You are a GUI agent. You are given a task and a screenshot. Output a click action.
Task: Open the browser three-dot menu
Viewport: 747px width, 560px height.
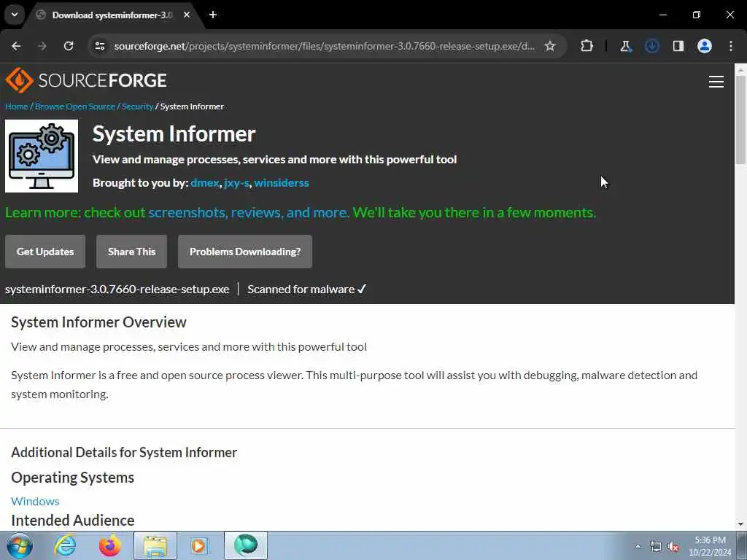(x=731, y=46)
